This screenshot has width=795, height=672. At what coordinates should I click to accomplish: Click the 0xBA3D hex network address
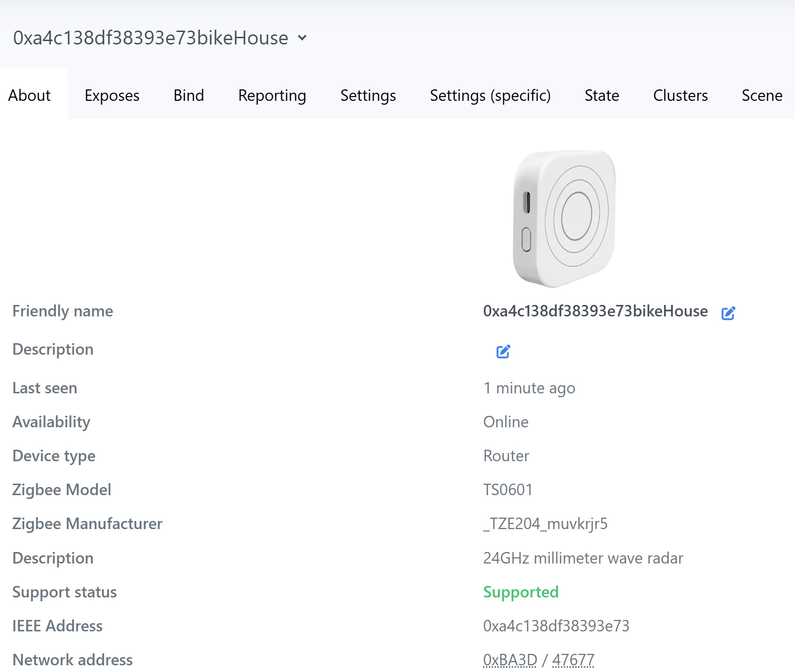tap(510, 660)
